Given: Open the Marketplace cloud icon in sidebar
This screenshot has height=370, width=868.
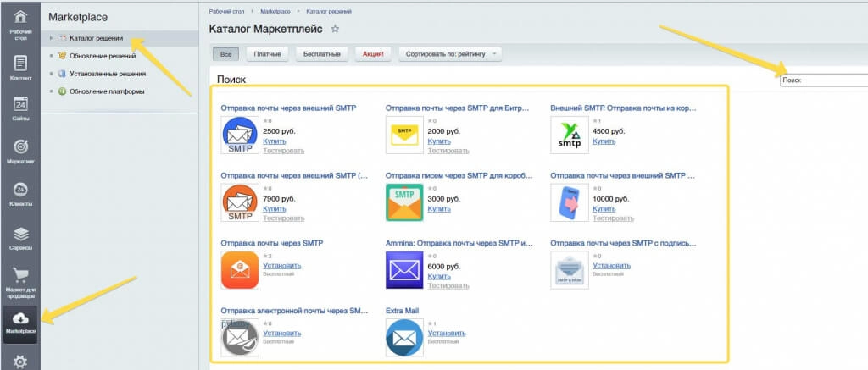Looking at the screenshot, I should pos(20,318).
